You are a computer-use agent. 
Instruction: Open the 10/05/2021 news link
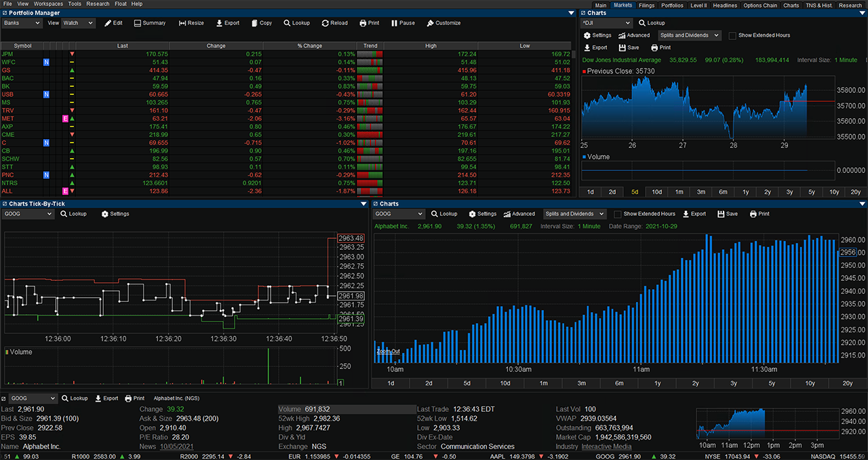pos(176,446)
